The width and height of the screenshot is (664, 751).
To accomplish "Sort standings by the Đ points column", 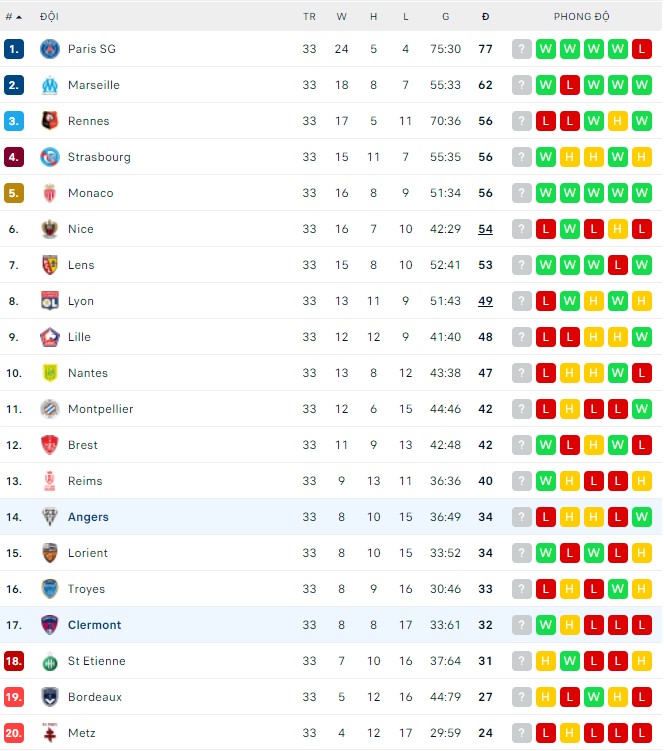I will pyautogui.click(x=485, y=17).
